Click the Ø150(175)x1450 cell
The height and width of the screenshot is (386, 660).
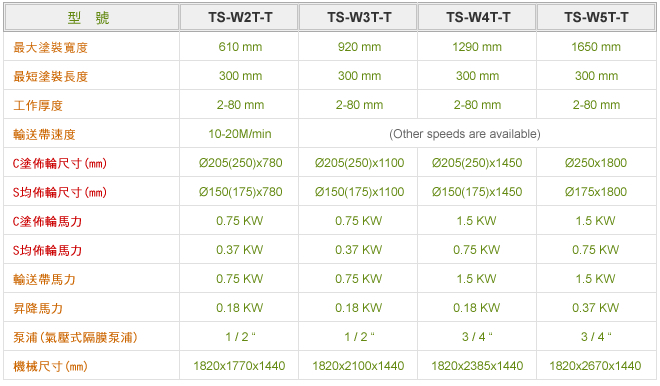[x=477, y=192]
